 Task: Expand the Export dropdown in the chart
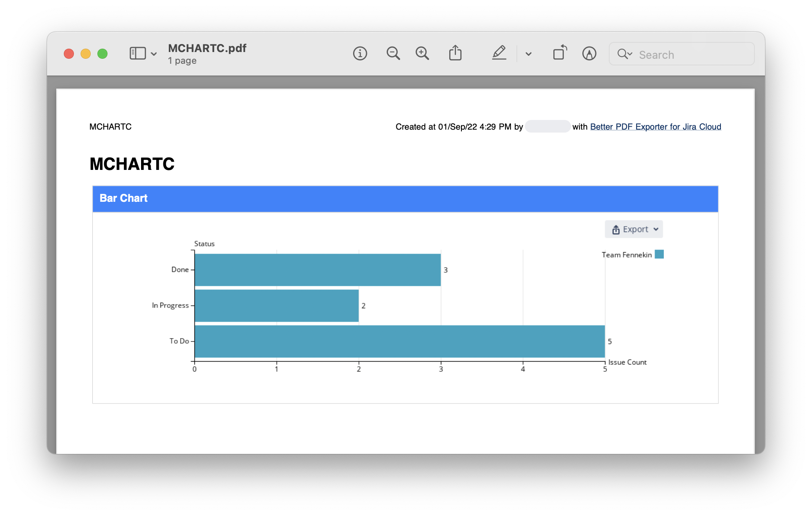coord(634,229)
